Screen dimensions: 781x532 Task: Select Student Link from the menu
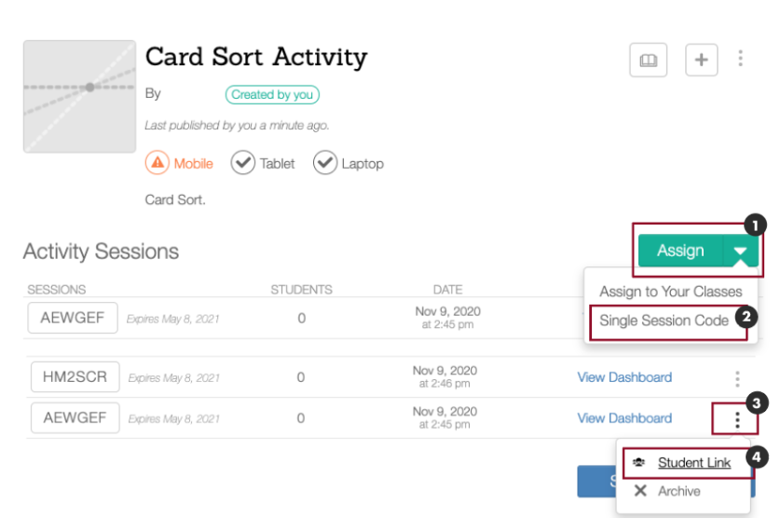[x=693, y=462]
